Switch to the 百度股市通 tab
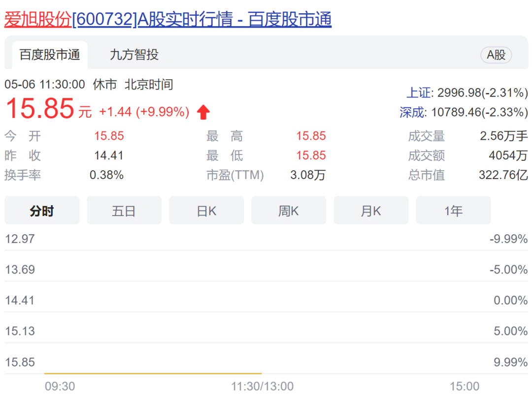This screenshot has height=400, width=532. tap(49, 55)
